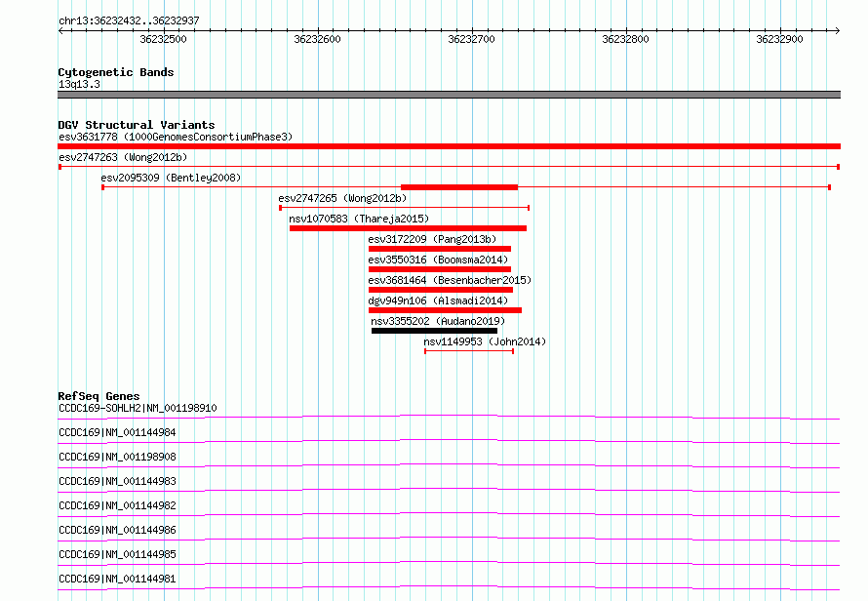The image size is (868, 601).
Task: Click the CCDC169|NM_001144981 gene label
Action: 117,579
